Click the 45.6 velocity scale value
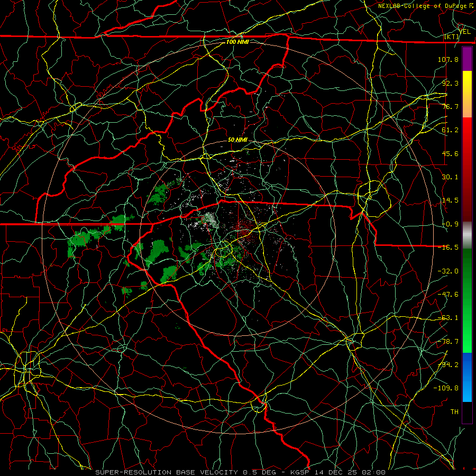 [451, 153]
